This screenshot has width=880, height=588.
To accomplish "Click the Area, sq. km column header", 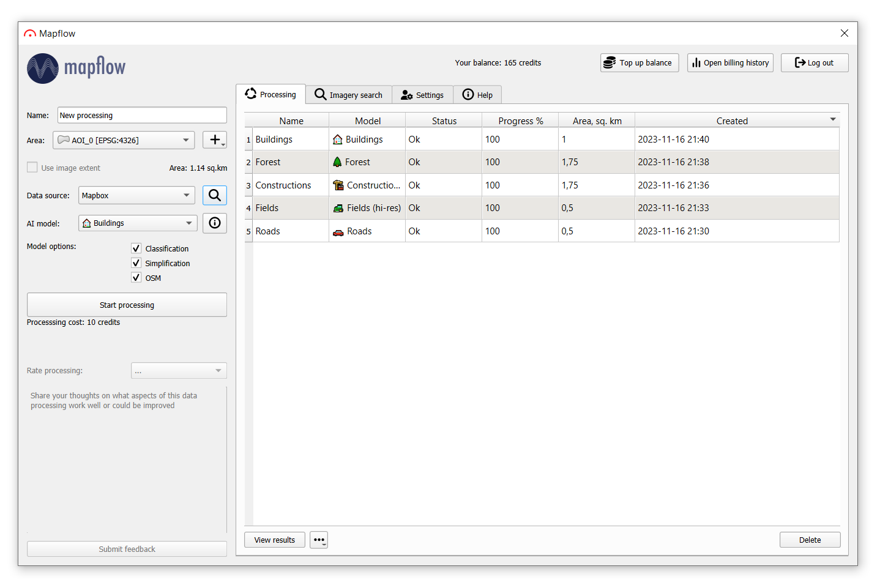I will pyautogui.click(x=597, y=121).
